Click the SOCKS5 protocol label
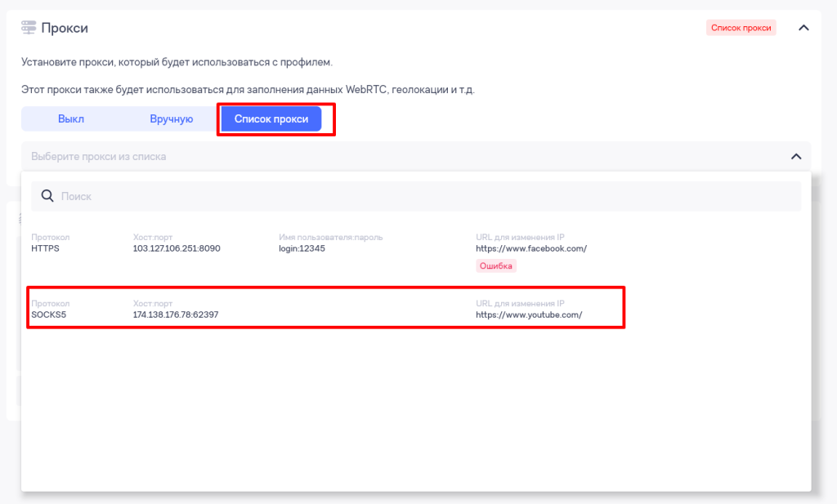The height and width of the screenshot is (504, 837). [48, 314]
